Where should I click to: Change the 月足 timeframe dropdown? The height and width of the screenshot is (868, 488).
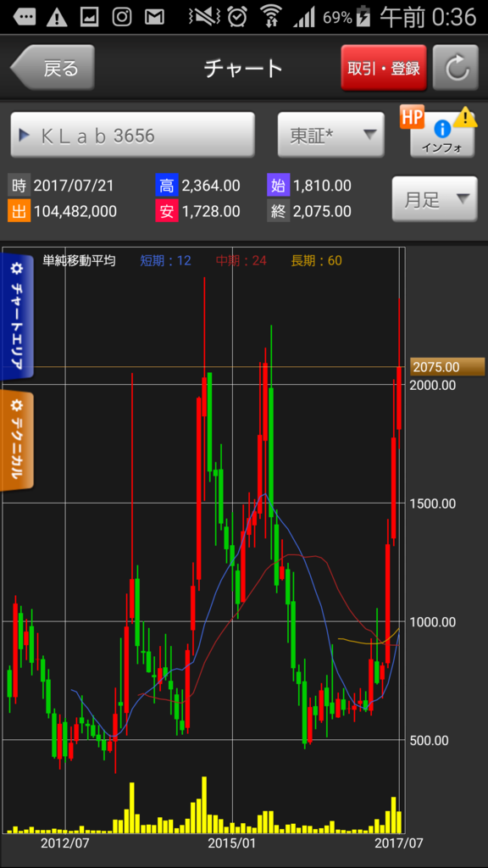click(x=435, y=198)
